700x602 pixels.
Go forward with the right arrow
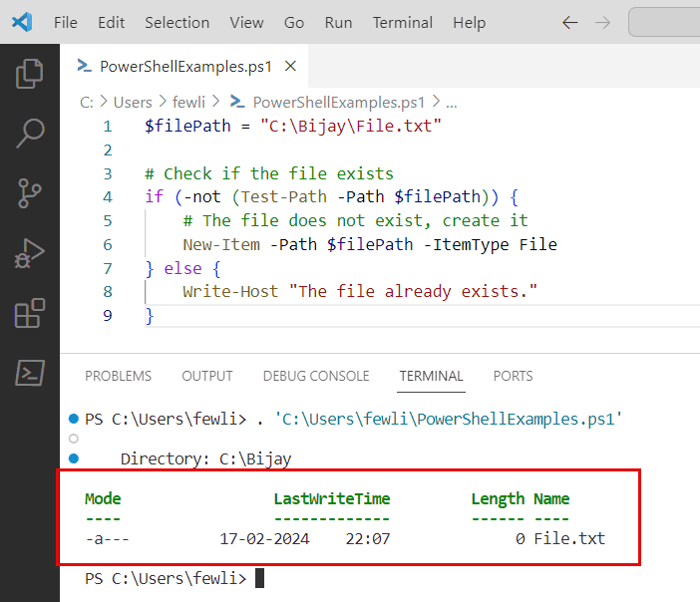[x=602, y=22]
